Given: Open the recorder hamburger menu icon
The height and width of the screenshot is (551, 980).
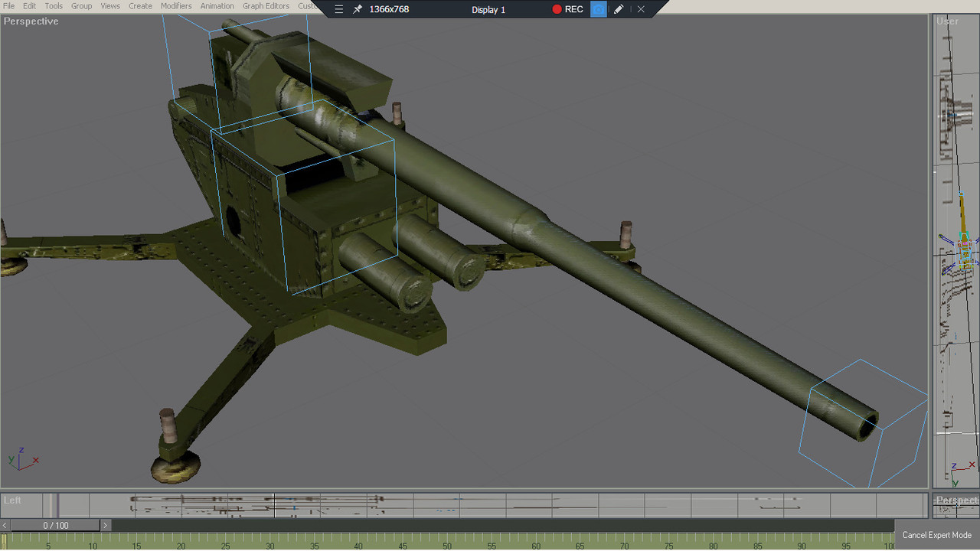Looking at the screenshot, I should point(339,9).
